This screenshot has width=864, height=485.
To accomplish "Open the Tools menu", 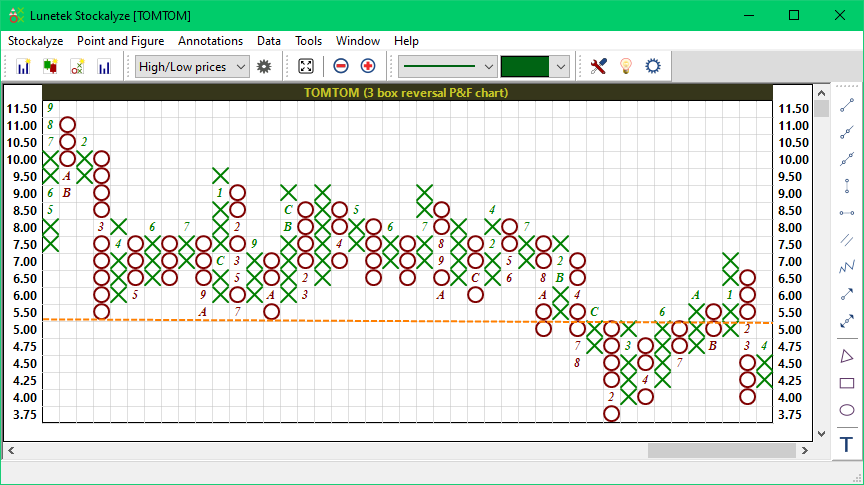I will pyautogui.click(x=309, y=41).
